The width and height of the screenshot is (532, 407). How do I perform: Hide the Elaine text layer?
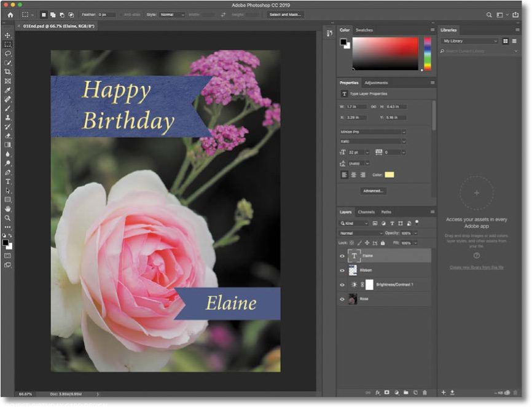pyautogui.click(x=343, y=255)
